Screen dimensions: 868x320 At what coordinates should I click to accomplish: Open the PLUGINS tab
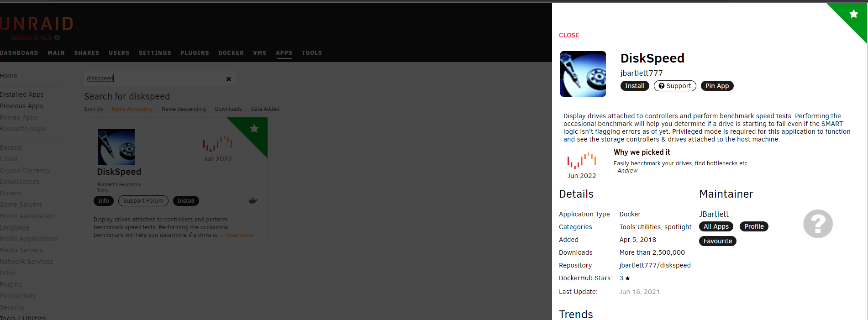point(195,53)
